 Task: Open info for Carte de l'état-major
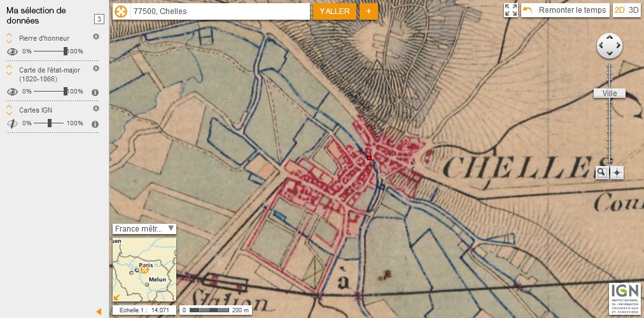coord(95,92)
